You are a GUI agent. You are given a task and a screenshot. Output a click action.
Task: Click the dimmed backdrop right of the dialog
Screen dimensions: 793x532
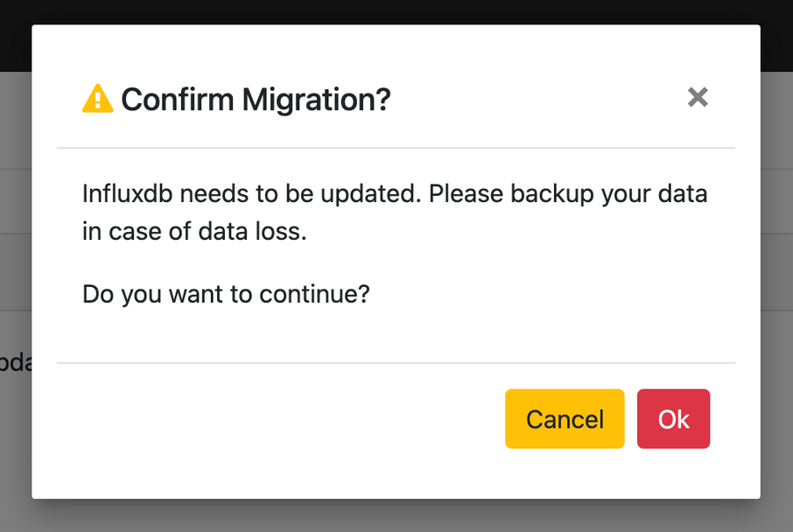(x=777, y=283)
